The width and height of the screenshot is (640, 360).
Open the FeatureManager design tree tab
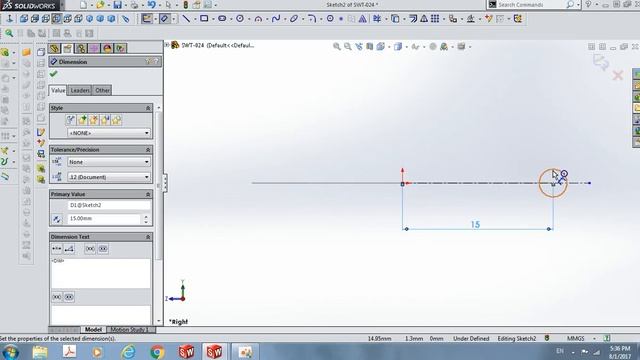pos(55,49)
